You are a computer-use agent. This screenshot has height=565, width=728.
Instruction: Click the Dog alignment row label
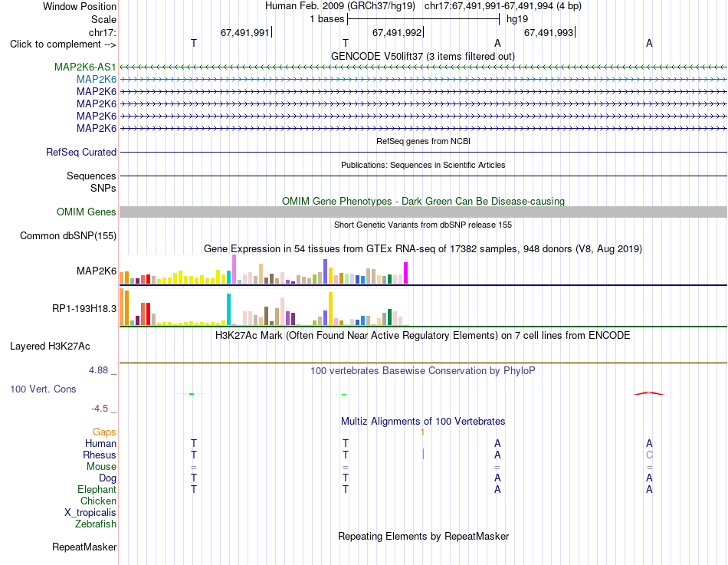point(107,478)
